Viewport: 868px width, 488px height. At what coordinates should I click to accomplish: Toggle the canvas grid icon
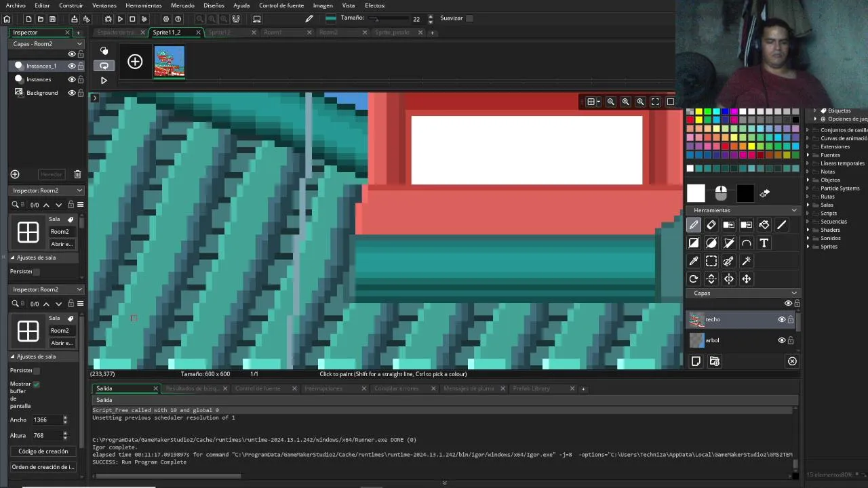point(591,102)
